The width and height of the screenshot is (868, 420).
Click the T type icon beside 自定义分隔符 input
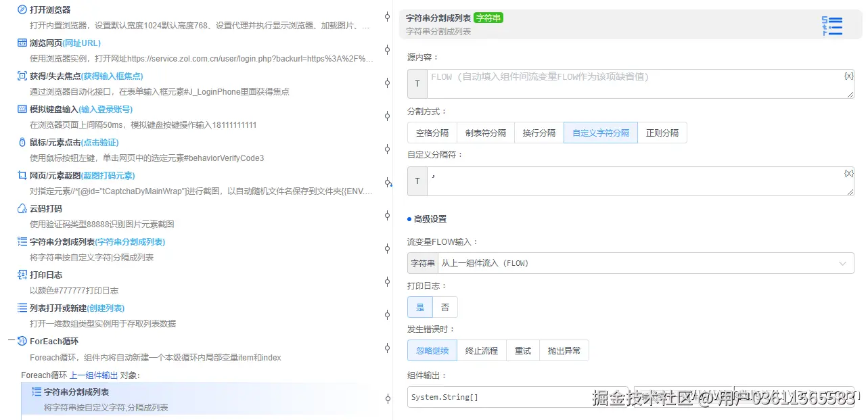tap(417, 181)
